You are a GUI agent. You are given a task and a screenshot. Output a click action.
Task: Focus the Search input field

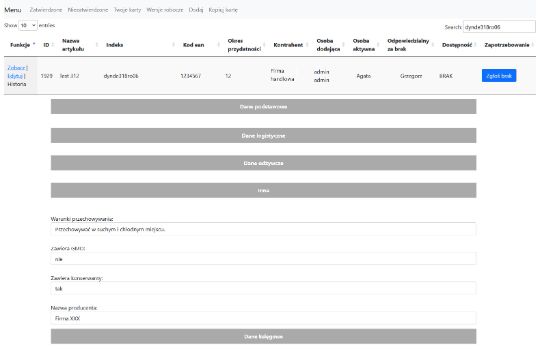[x=499, y=27]
